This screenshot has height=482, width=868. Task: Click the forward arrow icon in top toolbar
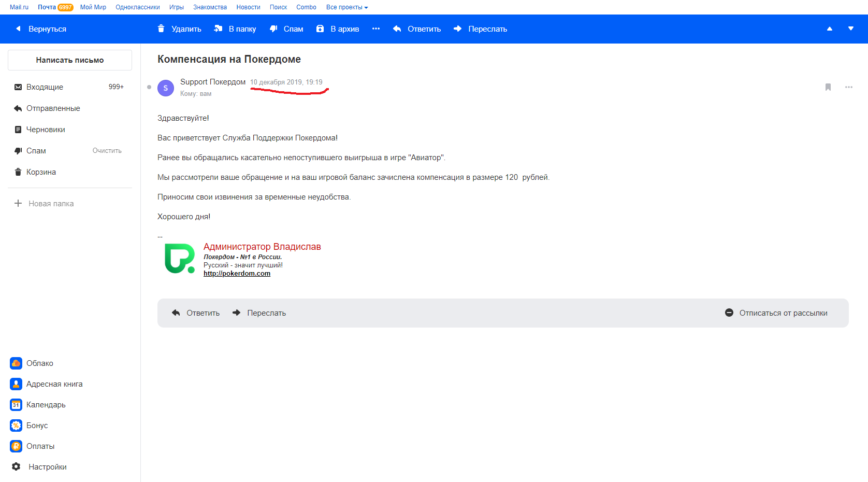(458, 29)
